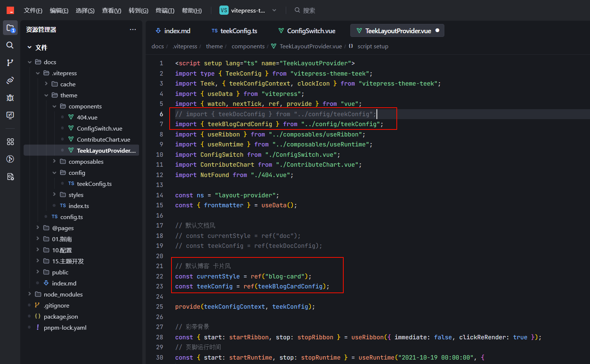Open the Explorer files icon in activity bar

10,28
